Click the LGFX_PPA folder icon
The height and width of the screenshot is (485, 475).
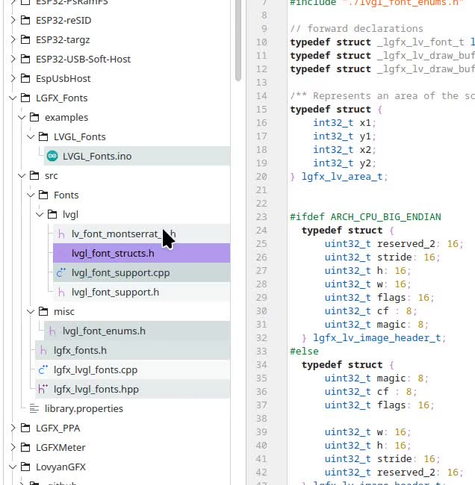(x=25, y=428)
